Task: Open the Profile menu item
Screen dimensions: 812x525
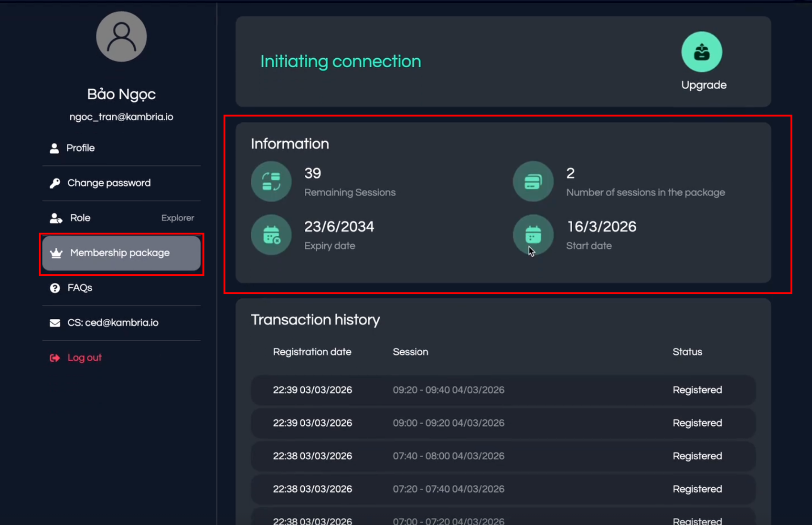Action: (80, 148)
